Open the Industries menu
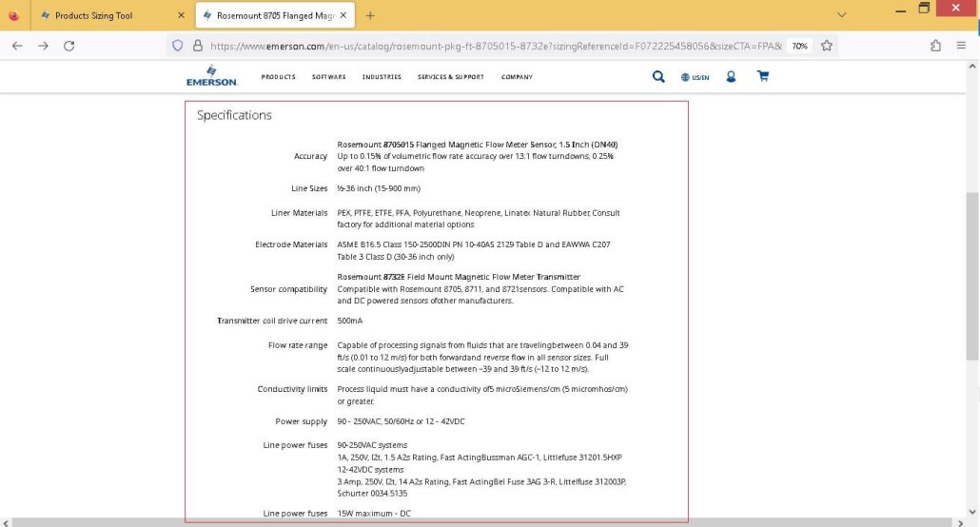Image resolution: width=980 pixels, height=527 pixels. click(382, 77)
